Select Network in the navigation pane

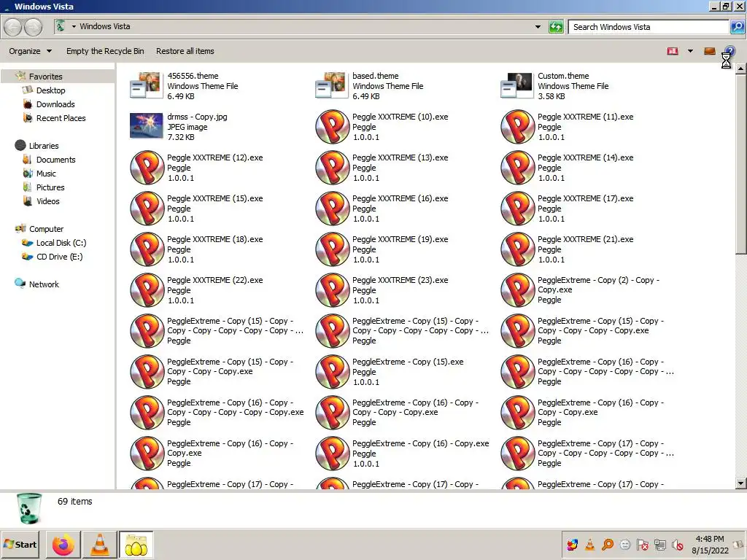point(44,284)
